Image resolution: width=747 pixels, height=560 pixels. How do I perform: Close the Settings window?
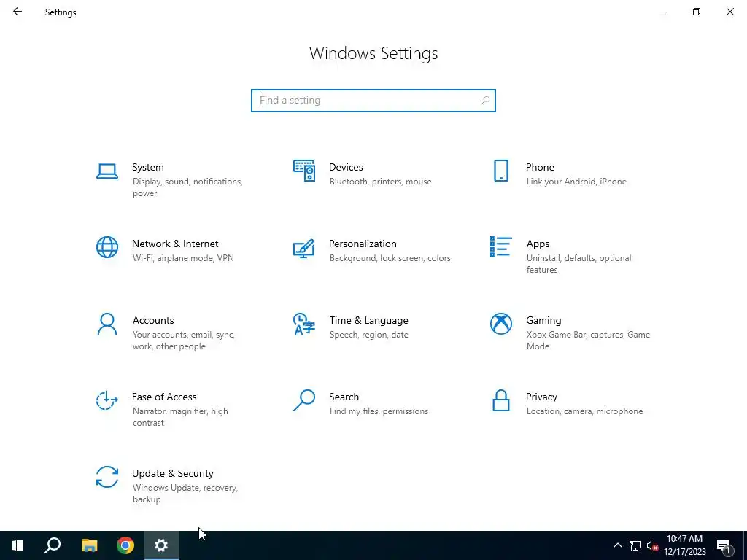coord(729,12)
